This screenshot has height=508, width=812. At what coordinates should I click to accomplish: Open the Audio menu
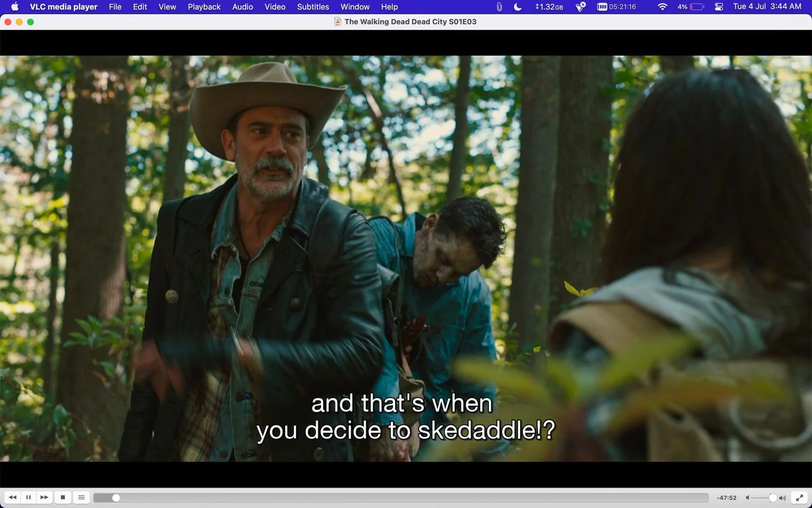(x=243, y=7)
